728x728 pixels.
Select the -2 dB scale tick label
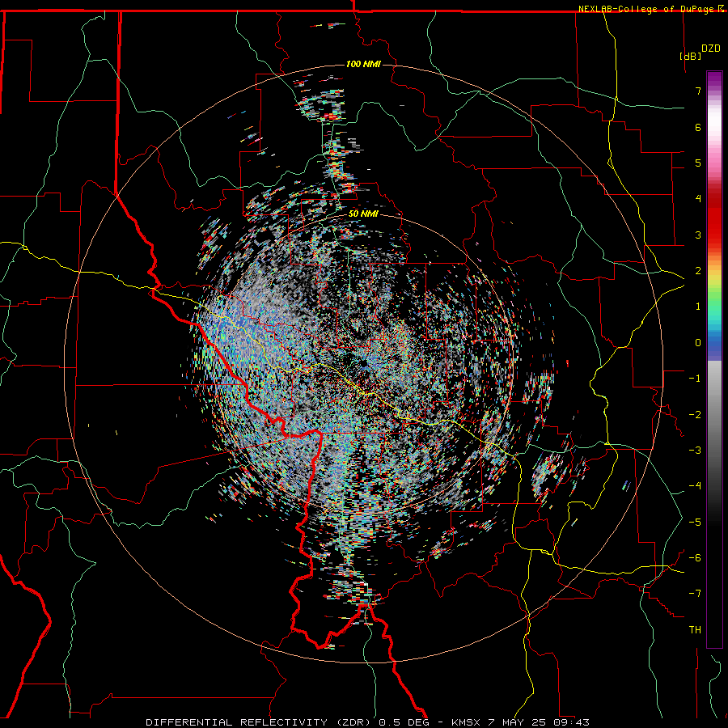[695, 415]
